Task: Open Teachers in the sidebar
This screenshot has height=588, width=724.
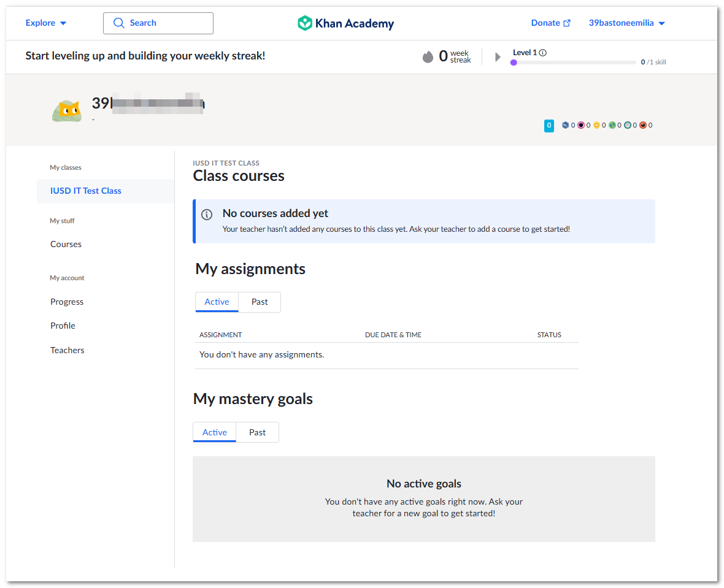Action: tap(67, 350)
